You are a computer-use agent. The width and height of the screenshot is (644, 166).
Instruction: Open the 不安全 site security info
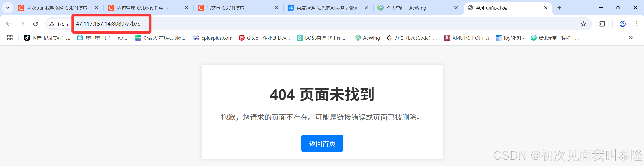60,24
